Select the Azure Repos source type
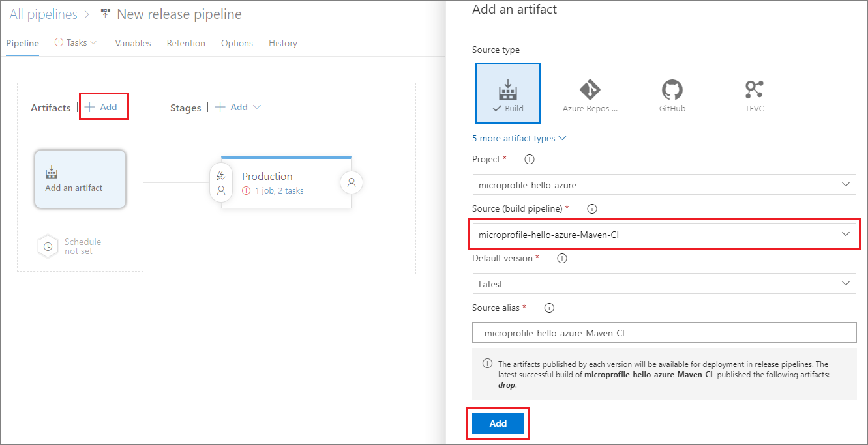Screen dimensions: 868x445 pos(590,93)
